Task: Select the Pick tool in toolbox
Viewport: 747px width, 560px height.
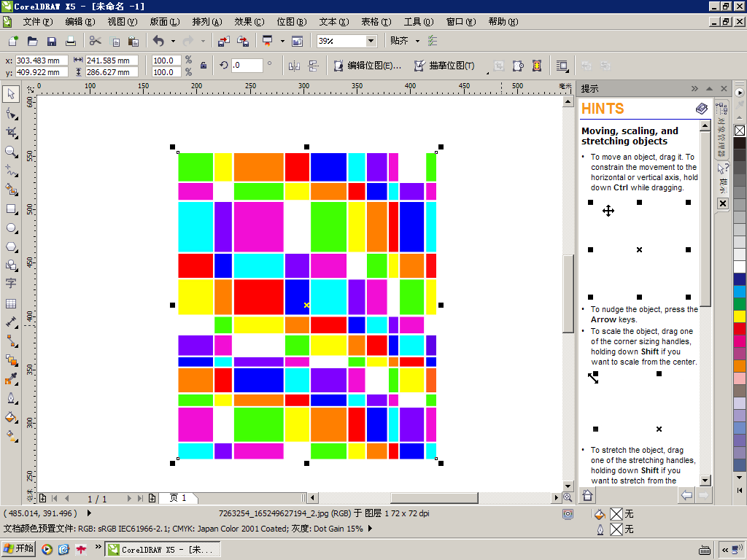Action: click(11, 94)
